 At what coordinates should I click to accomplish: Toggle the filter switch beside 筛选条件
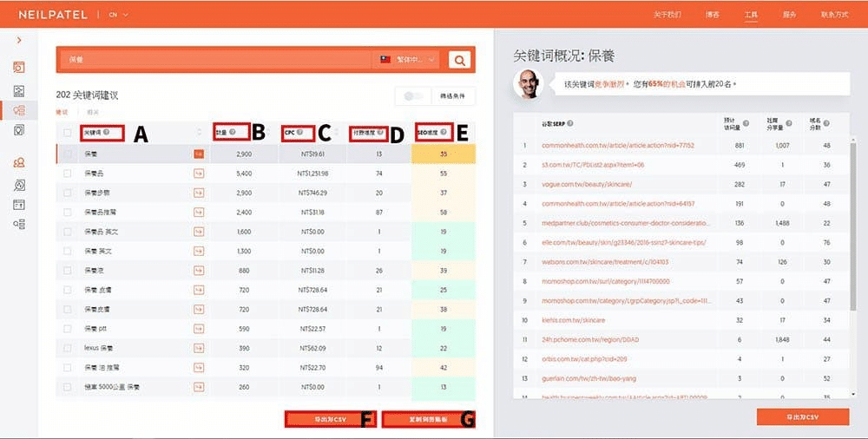click(x=413, y=96)
